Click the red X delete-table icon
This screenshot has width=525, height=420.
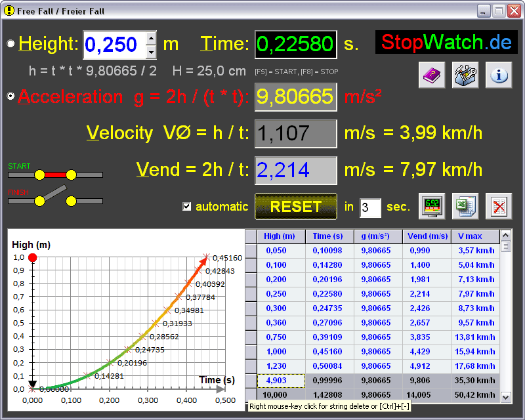click(x=499, y=206)
